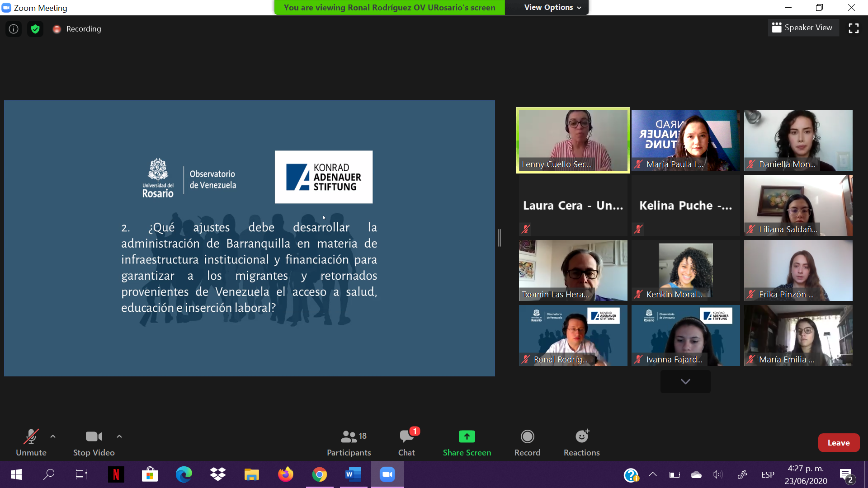Expand audio options arrow next to Unmute
The height and width of the screenshot is (488, 868).
click(x=53, y=436)
